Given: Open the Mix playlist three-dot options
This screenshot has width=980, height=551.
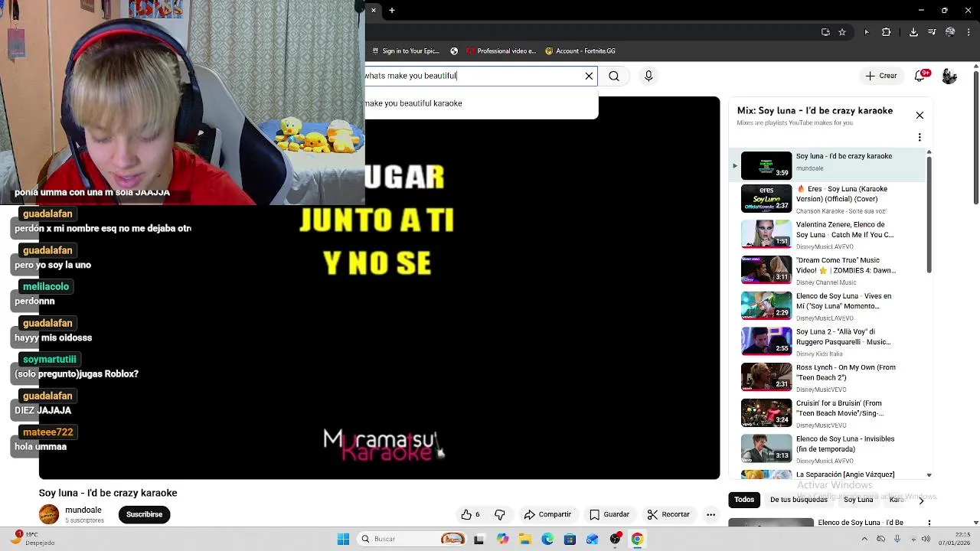Looking at the screenshot, I should (x=920, y=138).
